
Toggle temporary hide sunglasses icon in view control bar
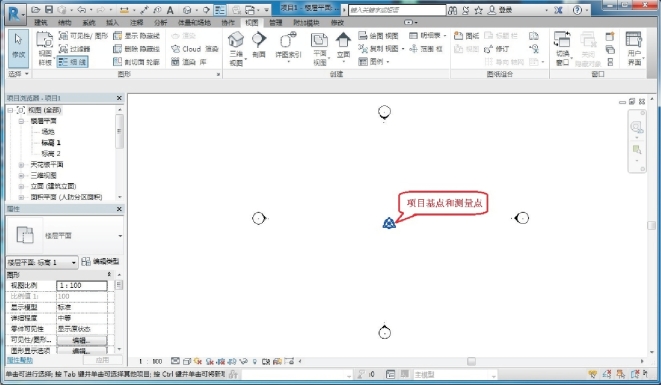244,361
